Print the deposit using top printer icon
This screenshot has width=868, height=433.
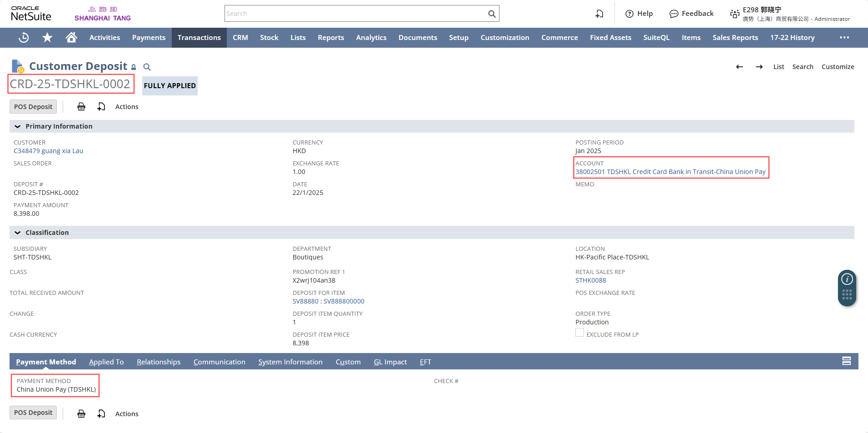pyautogui.click(x=81, y=107)
